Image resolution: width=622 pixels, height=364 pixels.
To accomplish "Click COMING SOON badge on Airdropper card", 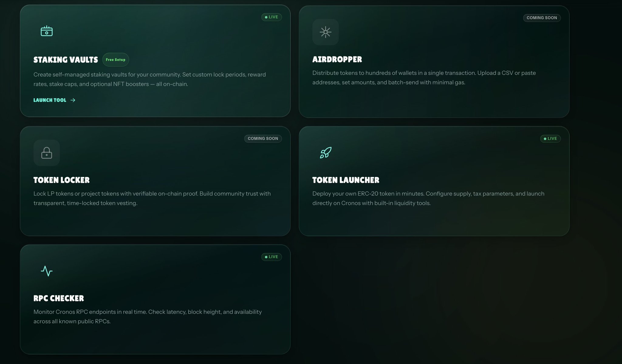I will pos(542,18).
